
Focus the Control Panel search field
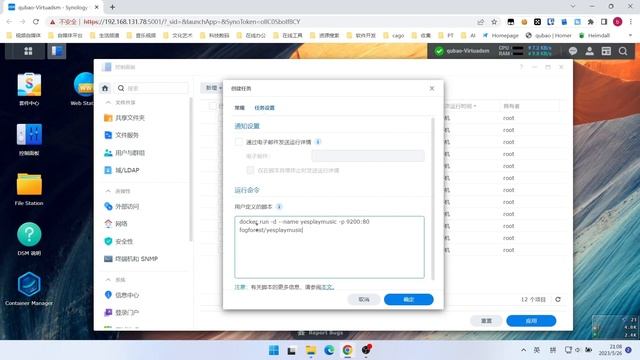click(x=152, y=88)
